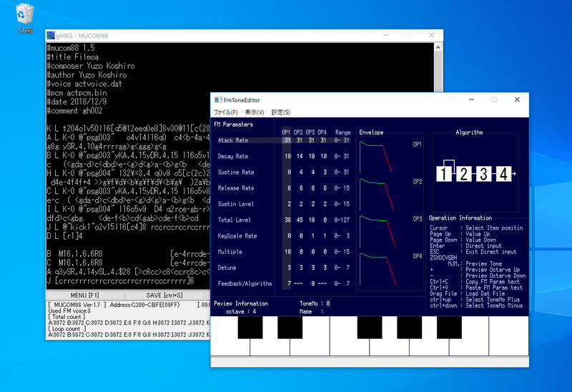
Task: Click the OP1 envelope graph
Action: pyautogui.click(x=376, y=157)
